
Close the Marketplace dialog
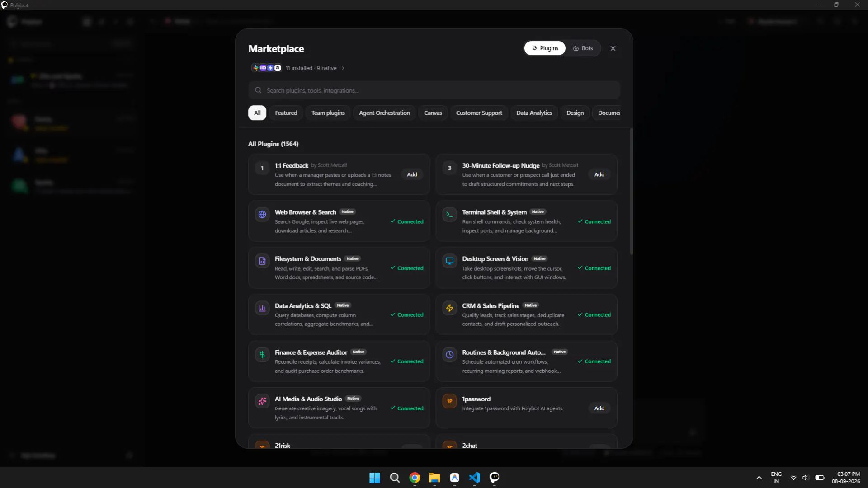tap(613, 48)
